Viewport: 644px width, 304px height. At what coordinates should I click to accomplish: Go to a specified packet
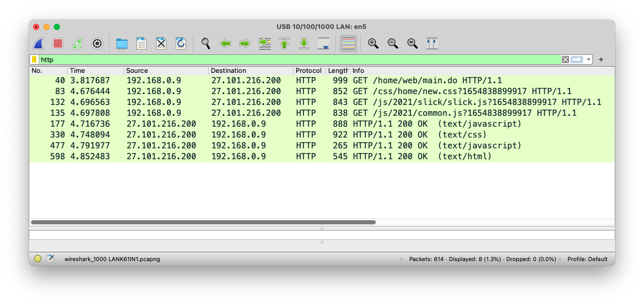(265, 43)
